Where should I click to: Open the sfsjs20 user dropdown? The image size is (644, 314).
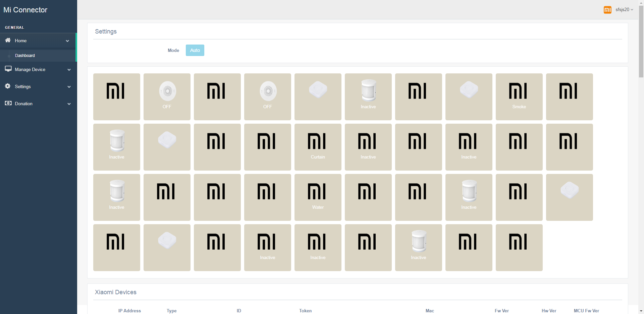(624, 10)
